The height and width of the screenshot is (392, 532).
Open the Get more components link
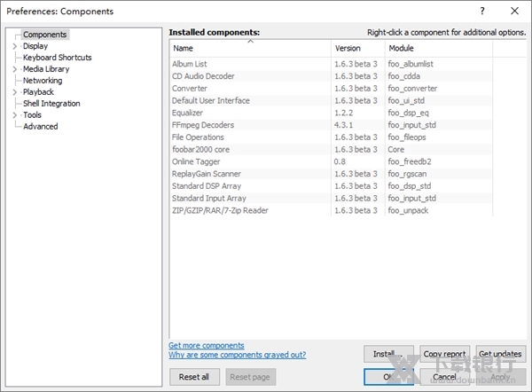[207, 346]
